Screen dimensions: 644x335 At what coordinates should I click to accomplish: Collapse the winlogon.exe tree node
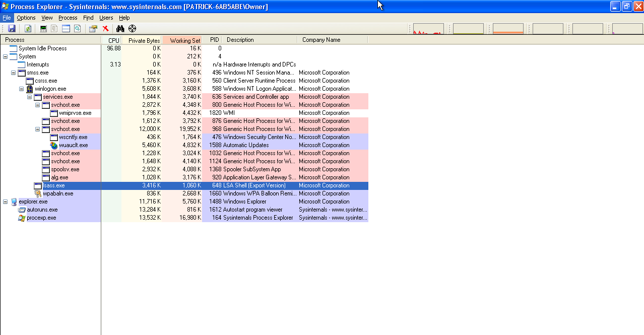click(x=22, y=89)
